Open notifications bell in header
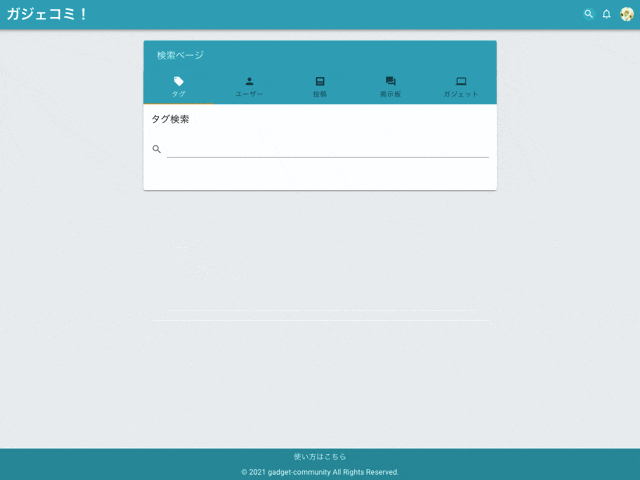 607,14
